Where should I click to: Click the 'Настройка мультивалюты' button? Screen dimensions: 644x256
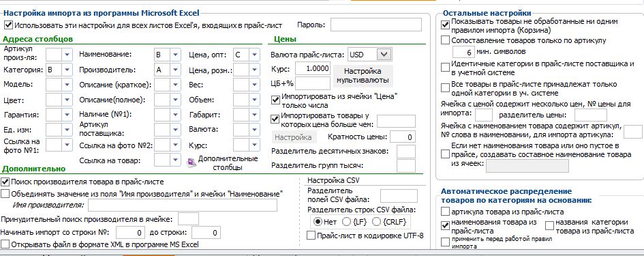363,75
